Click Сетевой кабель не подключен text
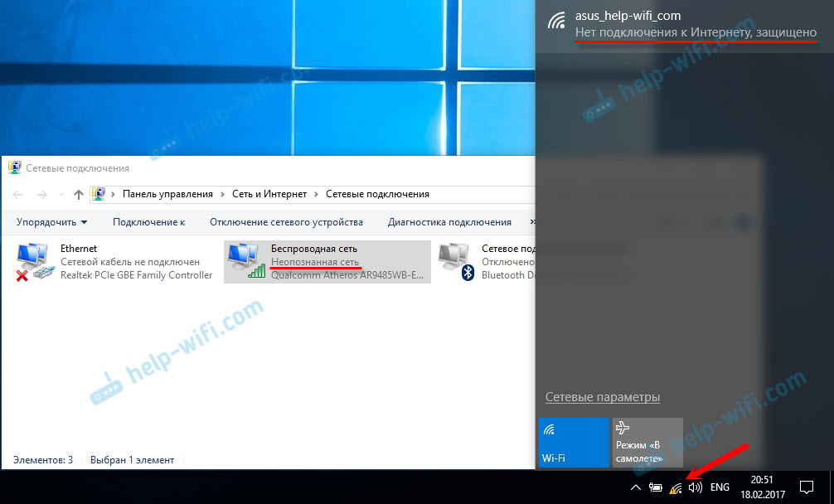The width and height of the screenshot is (834, 504). pos(130,262)
